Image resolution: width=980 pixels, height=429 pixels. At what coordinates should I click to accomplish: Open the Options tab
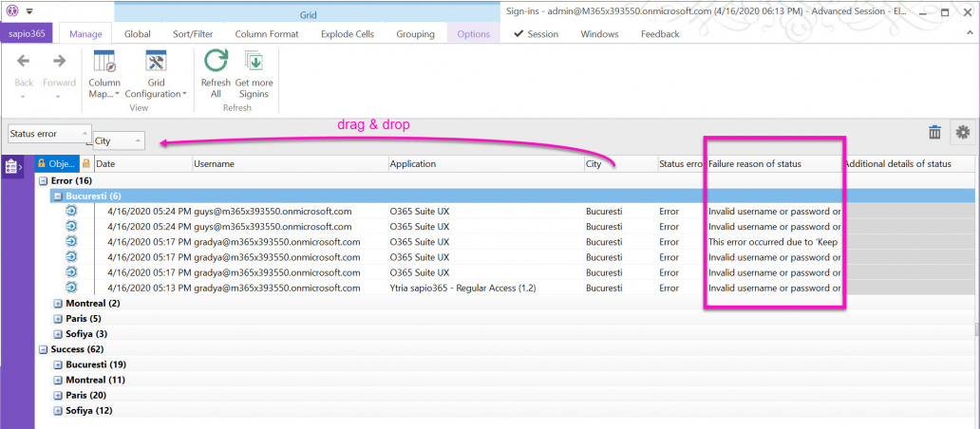click(474, 34)
